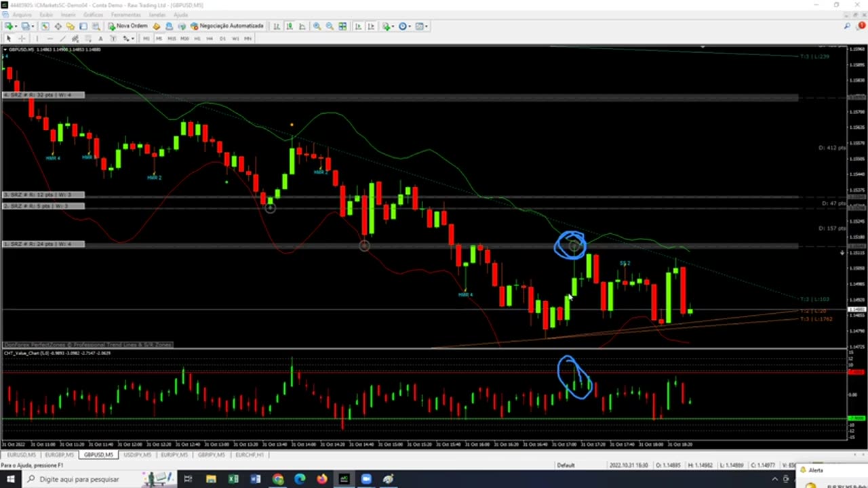The height and width of the screenshot is (488, 868).
Task: Switch to W1 timeframe
Action: pyautogui.click(x=235, y=39)
